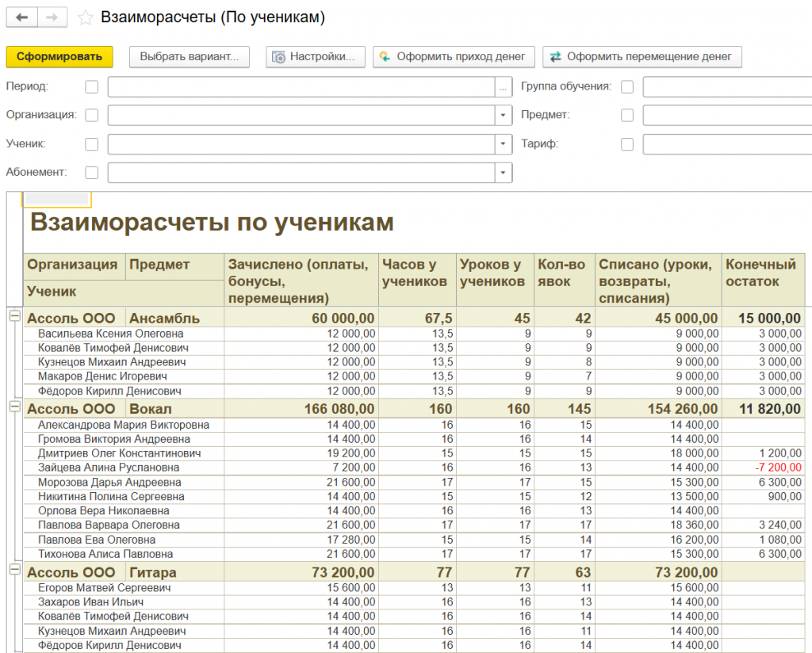
Task: Select the Ученик header cell
Action: click(123, 293)
